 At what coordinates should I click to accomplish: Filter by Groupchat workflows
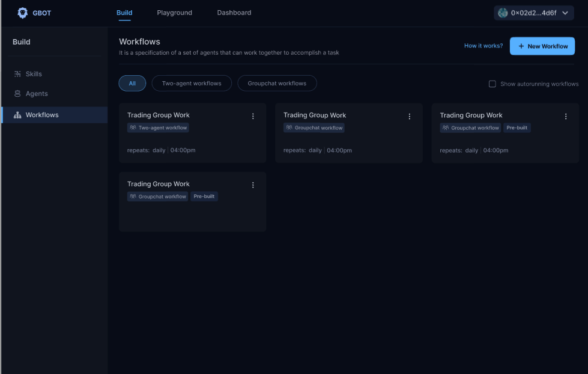(277, 84)
